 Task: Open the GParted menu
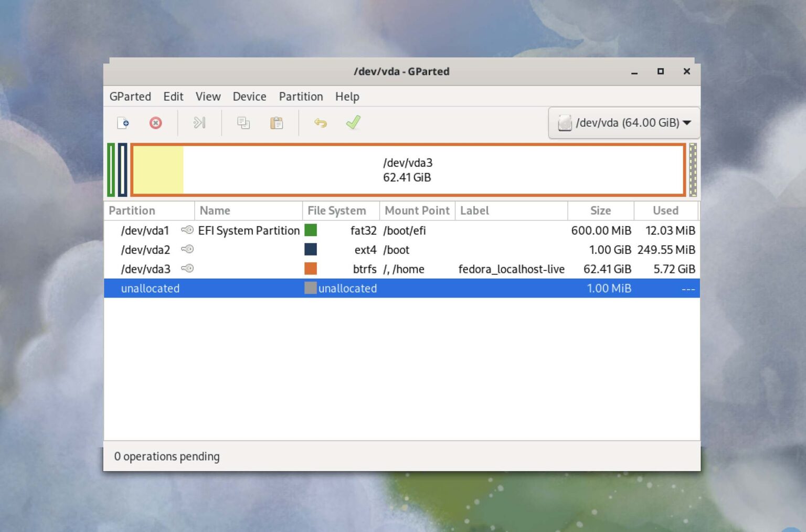130,97
